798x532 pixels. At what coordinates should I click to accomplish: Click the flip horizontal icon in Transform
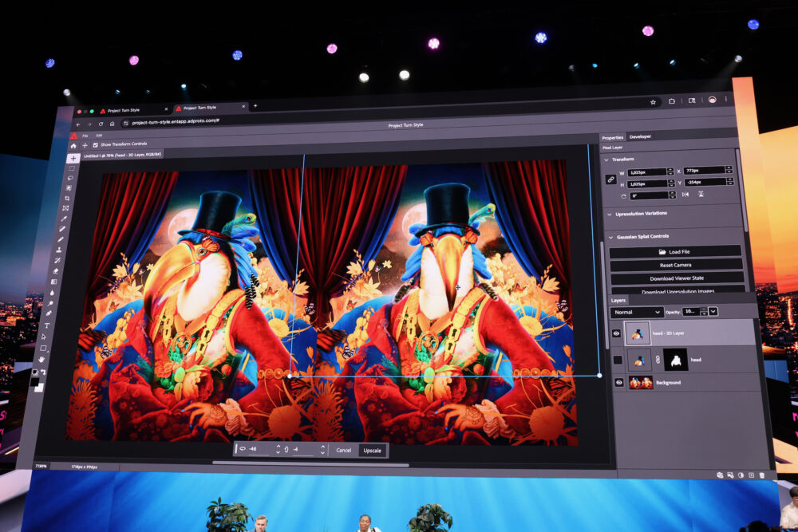[685, 194]
